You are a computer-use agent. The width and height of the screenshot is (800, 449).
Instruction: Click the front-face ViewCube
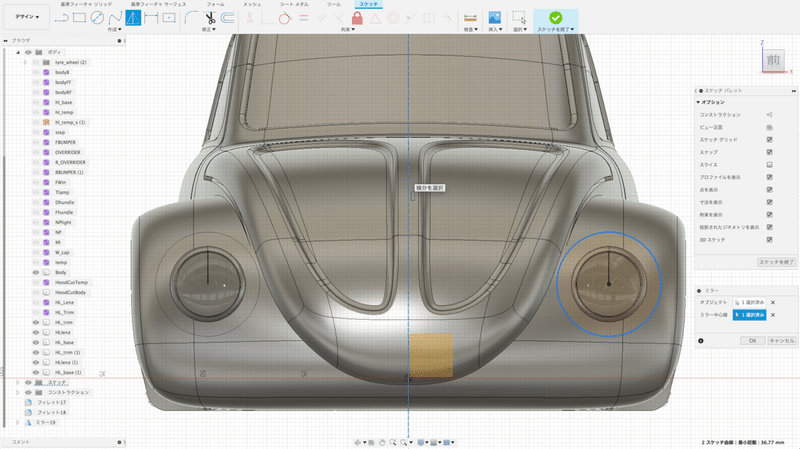(773, 61)
